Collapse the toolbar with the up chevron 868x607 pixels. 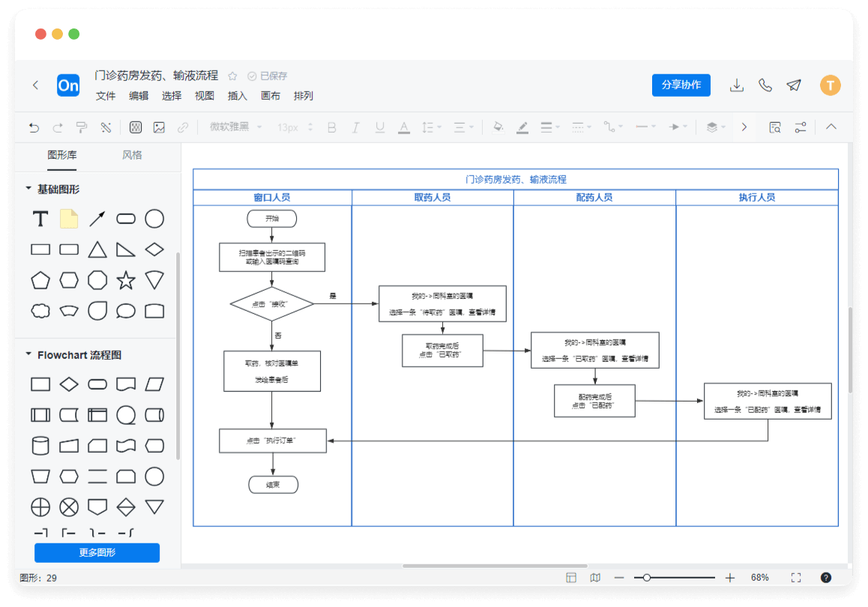[831, 127]
